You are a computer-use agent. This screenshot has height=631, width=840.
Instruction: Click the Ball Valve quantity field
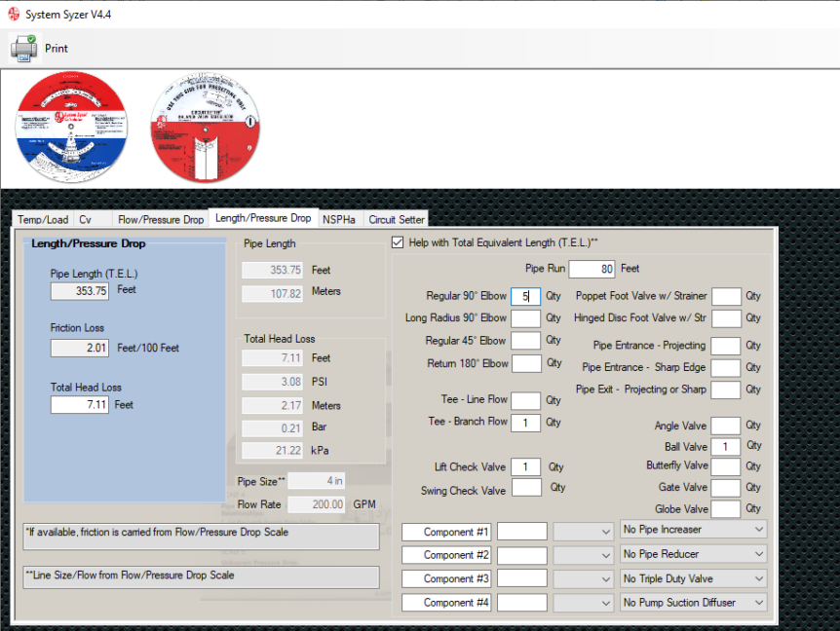pyautogui.click(x=725, y=446)
